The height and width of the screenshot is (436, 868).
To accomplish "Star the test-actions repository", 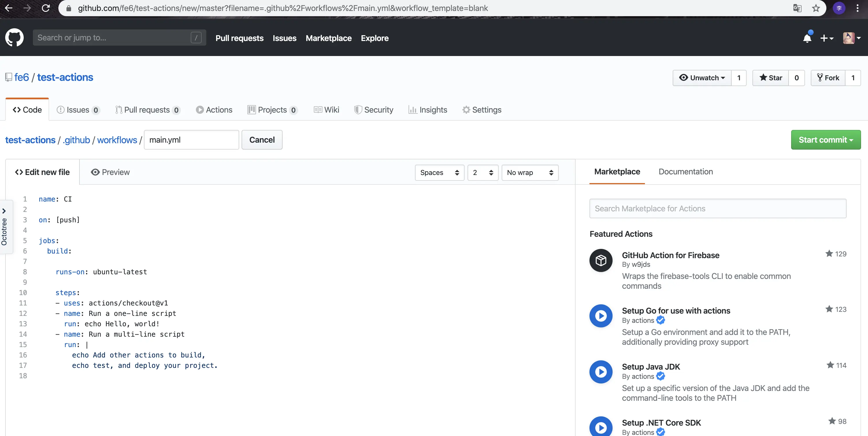I will point(771,78).
